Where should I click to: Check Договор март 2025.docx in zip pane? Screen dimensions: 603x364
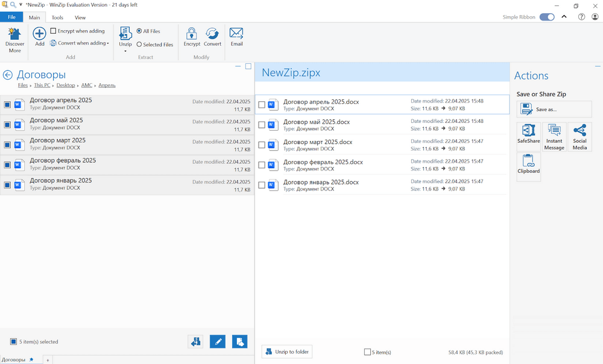coord(262,145)
